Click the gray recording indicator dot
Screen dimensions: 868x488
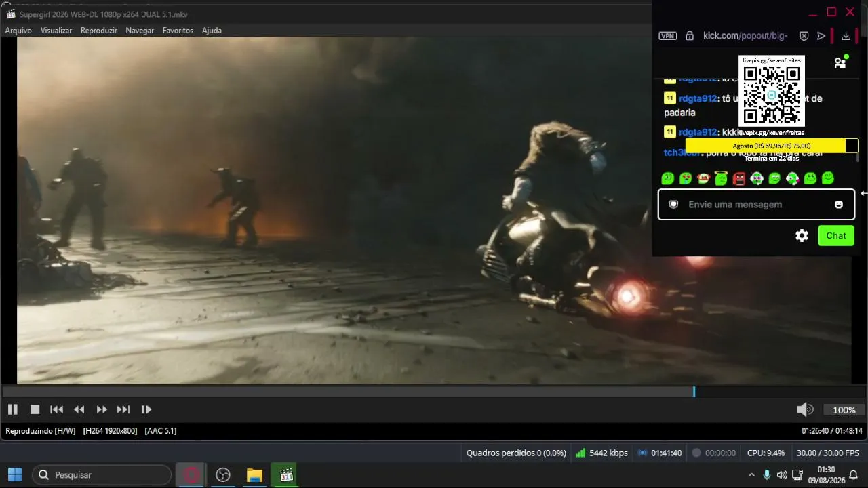[x=696, y=453]
